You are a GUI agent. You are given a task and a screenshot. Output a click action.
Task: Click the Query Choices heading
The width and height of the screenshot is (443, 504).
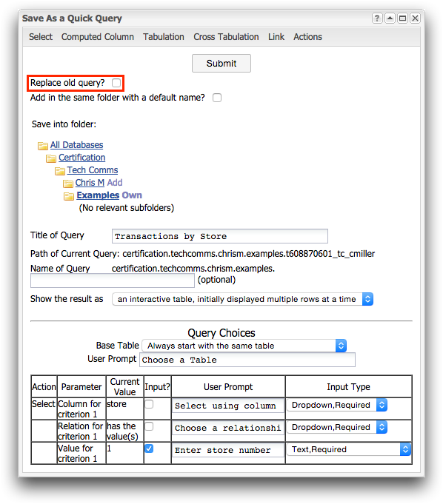(221, 333)
